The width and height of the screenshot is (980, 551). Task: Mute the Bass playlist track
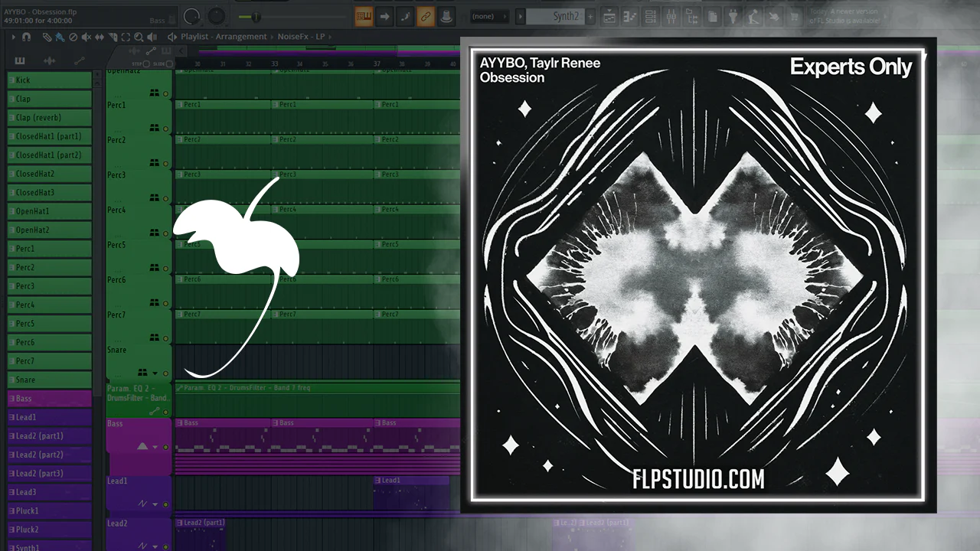tap(166, 447)
